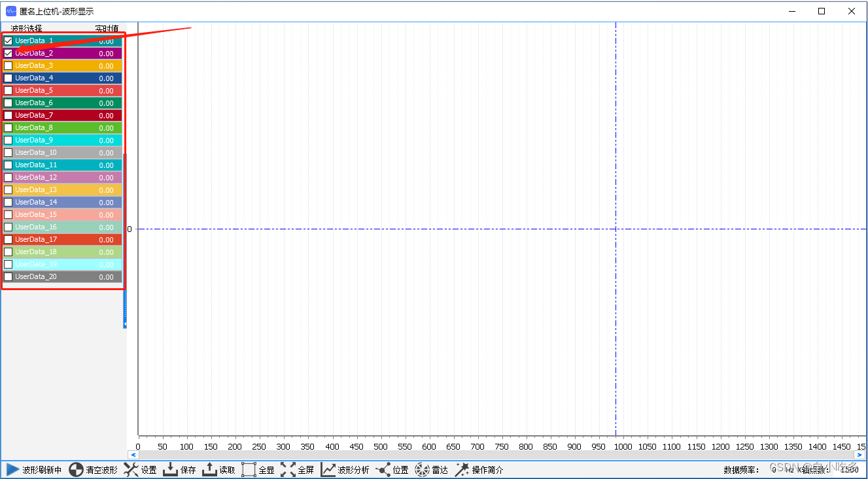The height and width of the screenshot is (479, 868).
Task: Click the 1000 tick on X axis
Action: pos(623,446)
